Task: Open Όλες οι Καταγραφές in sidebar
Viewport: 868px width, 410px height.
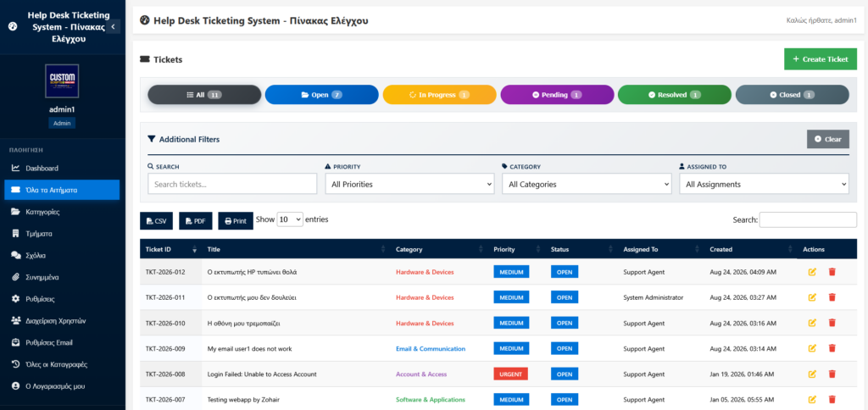Action: click(x=62, y=364)
